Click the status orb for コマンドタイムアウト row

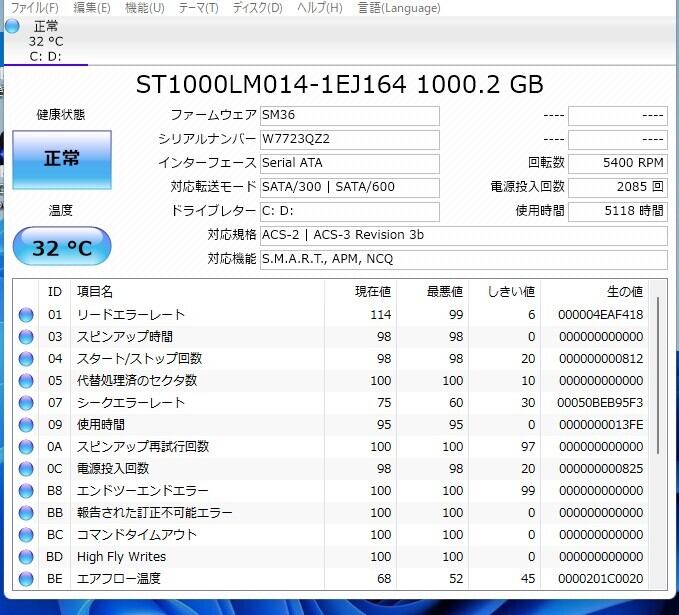click(26, 535)
